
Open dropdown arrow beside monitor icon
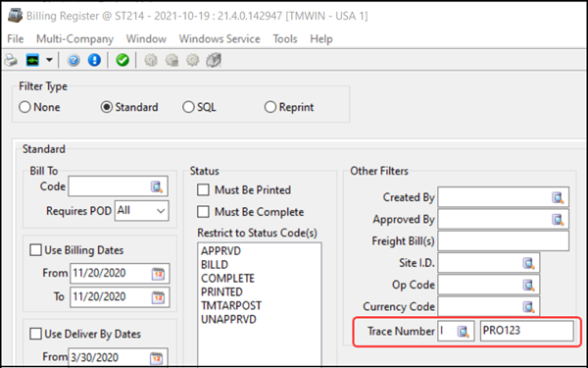pyautogui.click(x=49, y=60)
